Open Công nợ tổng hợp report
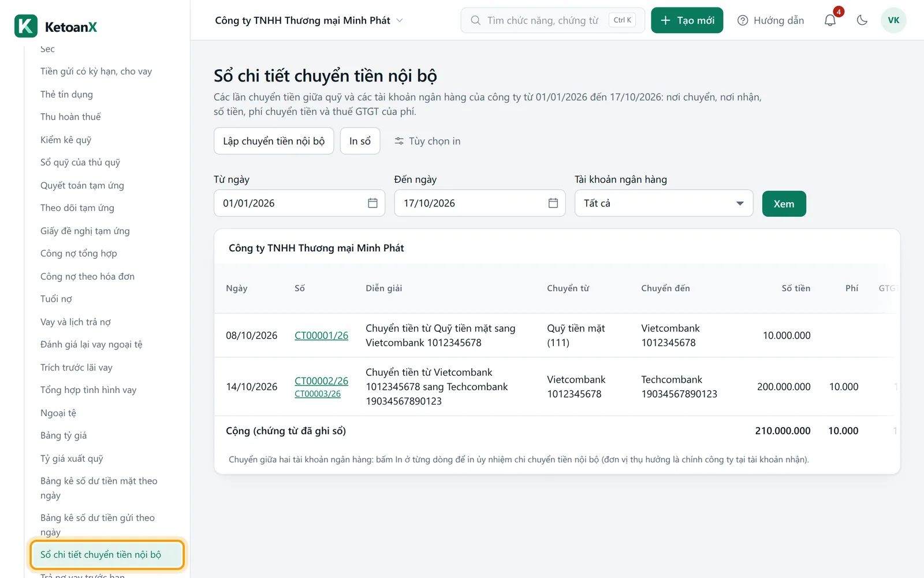 (x=79, y=253)
